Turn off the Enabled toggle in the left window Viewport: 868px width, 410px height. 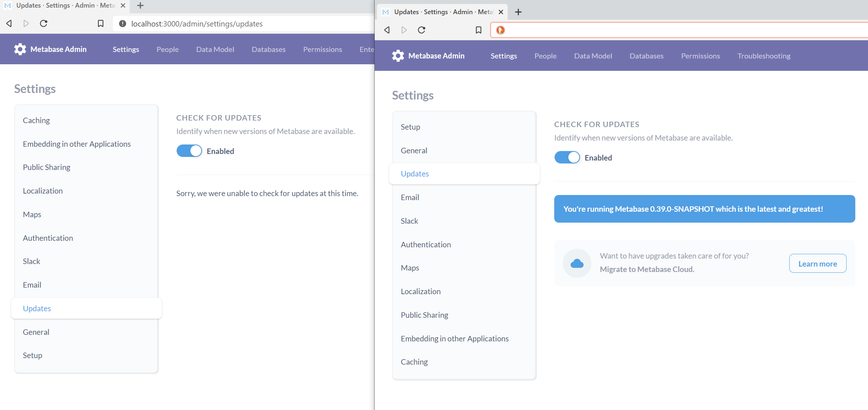189,150
